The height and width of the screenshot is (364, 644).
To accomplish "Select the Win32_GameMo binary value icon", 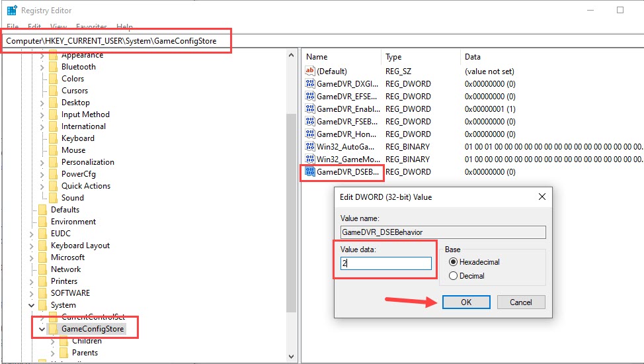I will (309, 159).
